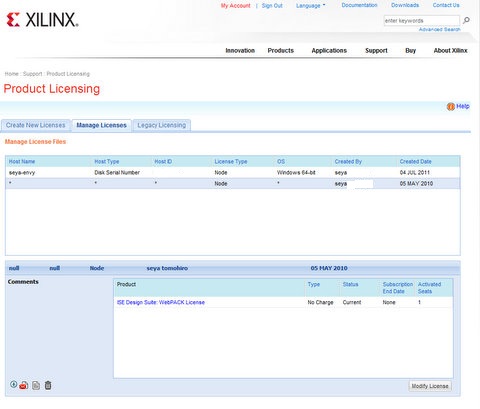Sort by OS column header
The height and width of the screenshot is (409, 480).
click(281, 162)
